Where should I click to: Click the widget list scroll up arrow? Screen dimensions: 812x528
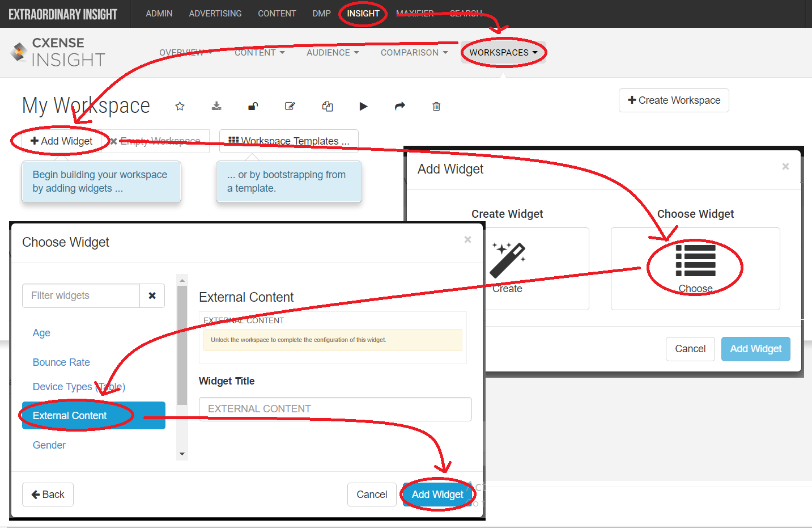[182, 280]
